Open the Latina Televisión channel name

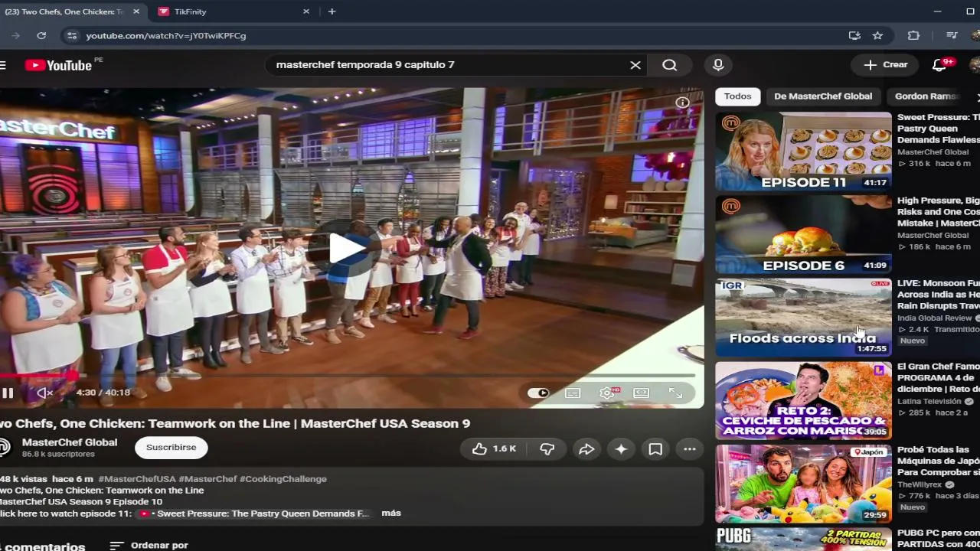[929, 401]
